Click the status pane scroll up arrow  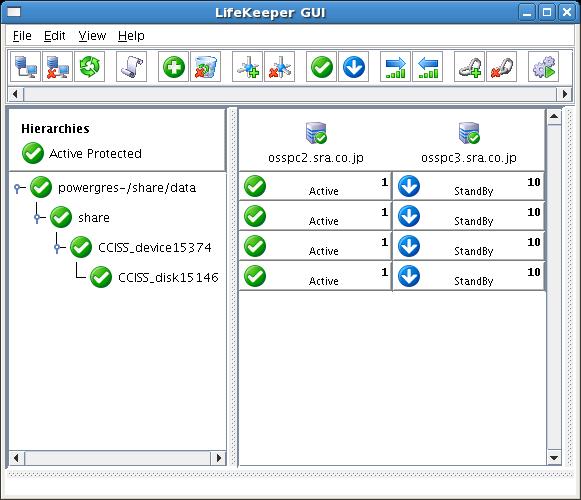pos(554,116)
